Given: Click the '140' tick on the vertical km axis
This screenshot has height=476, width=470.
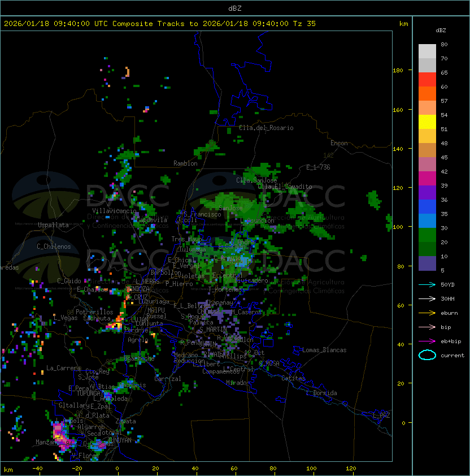Looking at the screenshot, I should [398, 149].
